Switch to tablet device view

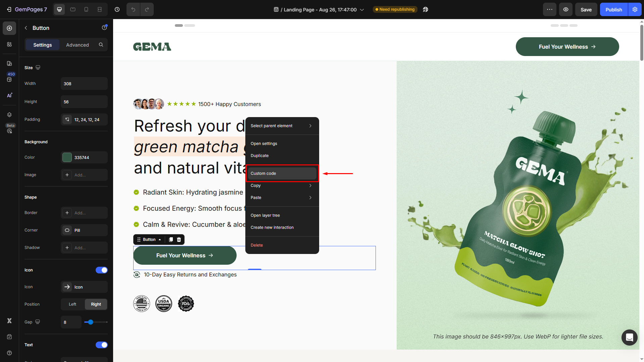point(73,9)
